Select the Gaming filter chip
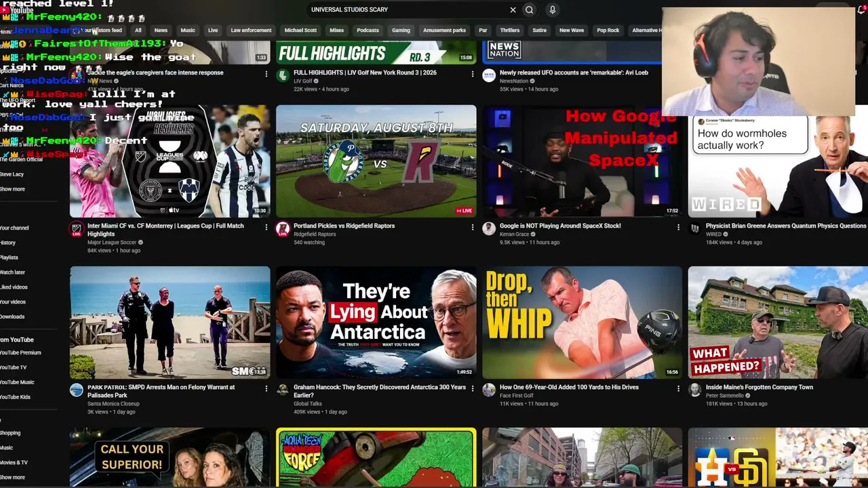Screen dimensions: 868x488 (401, 30)
